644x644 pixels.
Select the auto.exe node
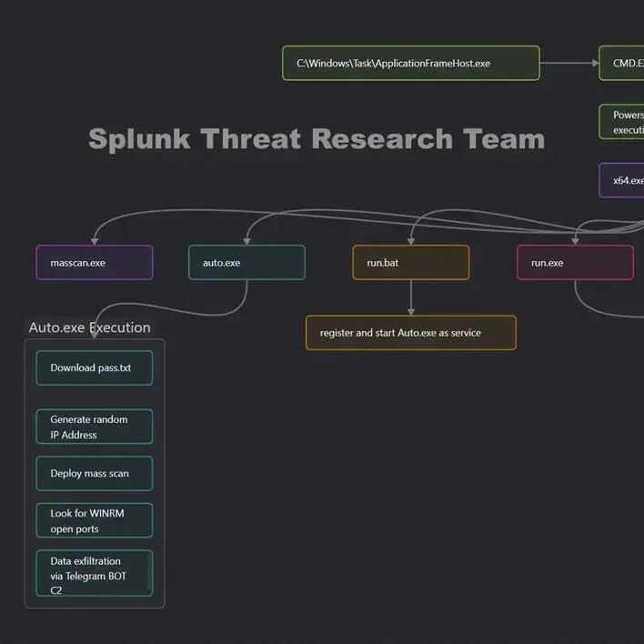point(247,263)
